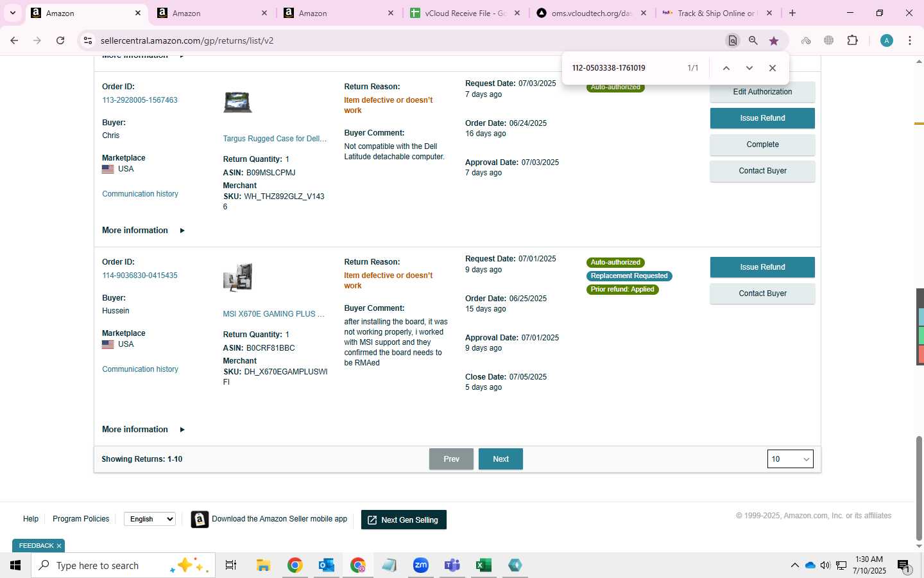The image size is (924, 578).
Task: Click the Targus laptop case thumbnail
Action: pyautogui.click(x=237, y=102)
